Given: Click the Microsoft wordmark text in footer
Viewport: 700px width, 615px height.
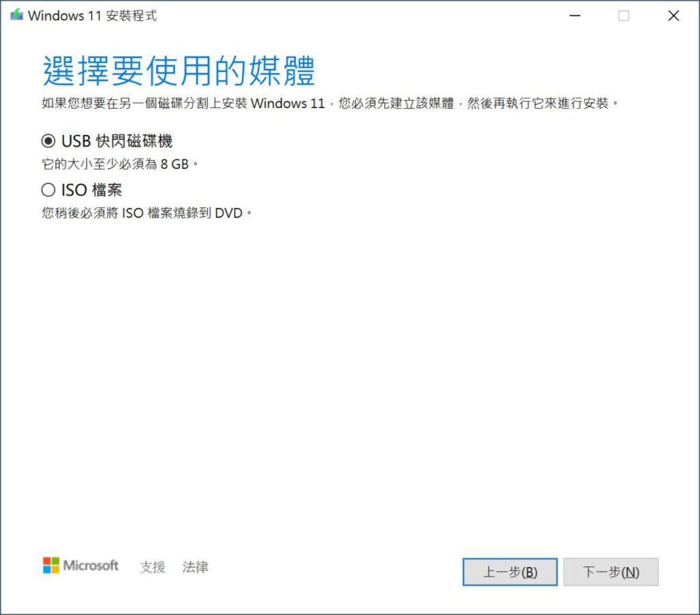Looking at the screenshot, I should (91, 566).
